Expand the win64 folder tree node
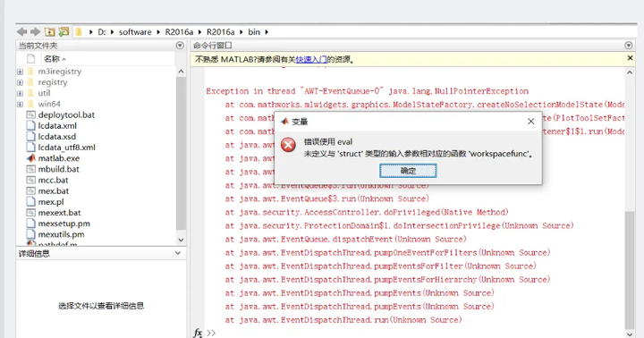The image size is (644, 338). (20, 105)
